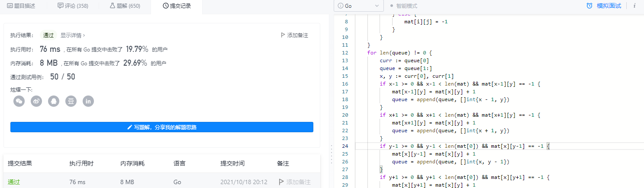This screenshot has height=188, width=644.
Task: Open the Go language dropdown
Action: coord(358,6)
